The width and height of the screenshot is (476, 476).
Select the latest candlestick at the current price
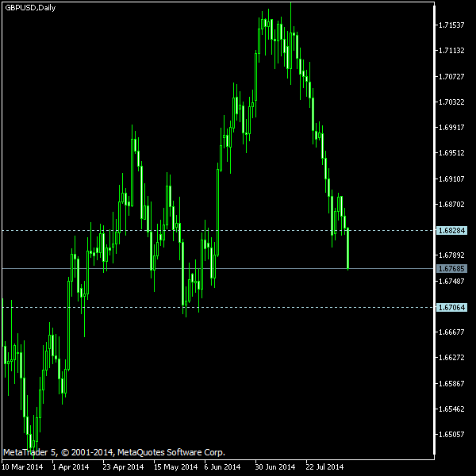coord(347,248)
